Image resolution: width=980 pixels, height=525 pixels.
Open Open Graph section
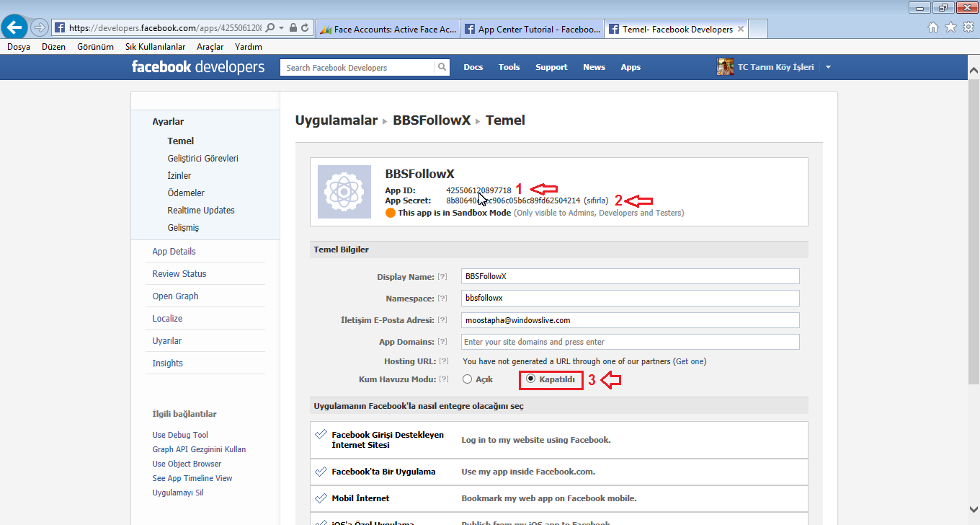(x=175, y=296)
